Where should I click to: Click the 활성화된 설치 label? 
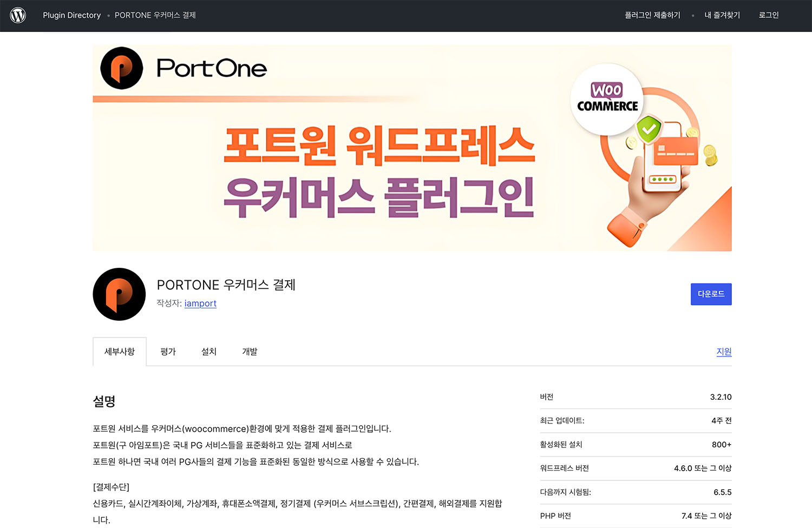click(561, 445)
